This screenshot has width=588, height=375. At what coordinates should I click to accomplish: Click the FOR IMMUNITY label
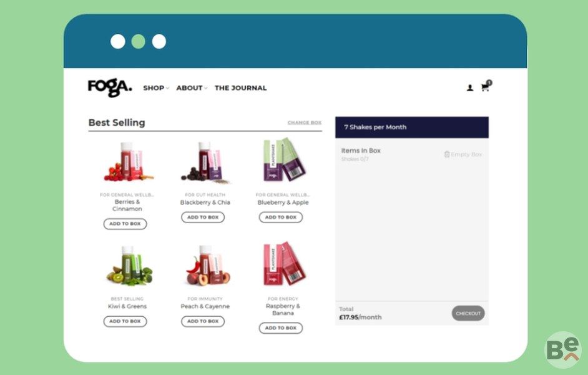click(x=205, y=299)
